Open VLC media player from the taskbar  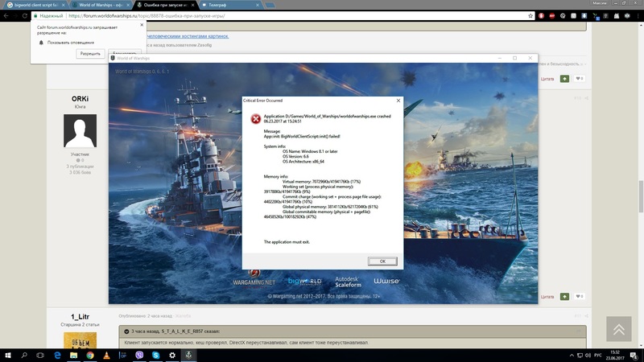(x=106, y=356)
